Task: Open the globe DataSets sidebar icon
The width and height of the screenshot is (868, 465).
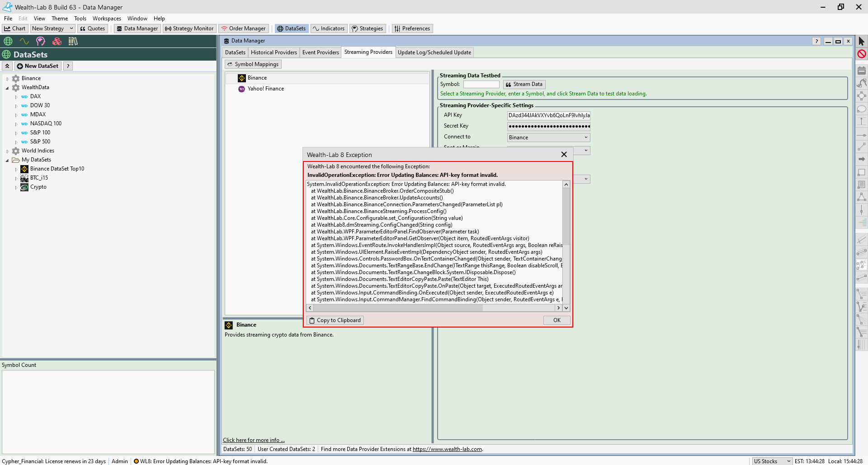Action: [8, 41]
